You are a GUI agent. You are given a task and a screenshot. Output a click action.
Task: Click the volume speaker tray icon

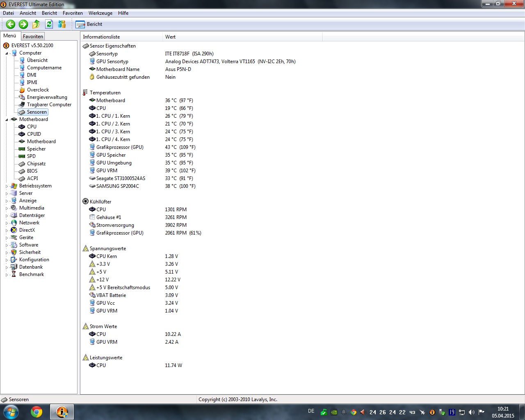pos(472,412)
